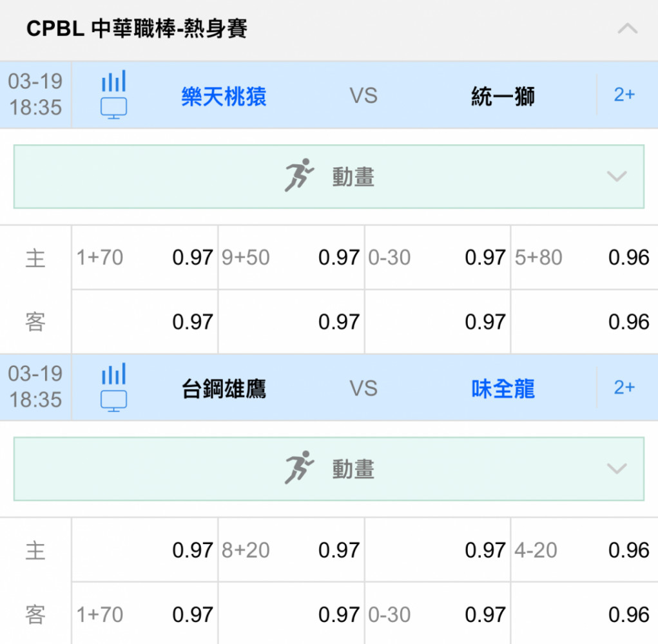Pick 主 9+50 odds 0.97 in 樂天桃猿 match
This screenshot has width=658, height=644.
pyautogui.click(x=291, y=258)
